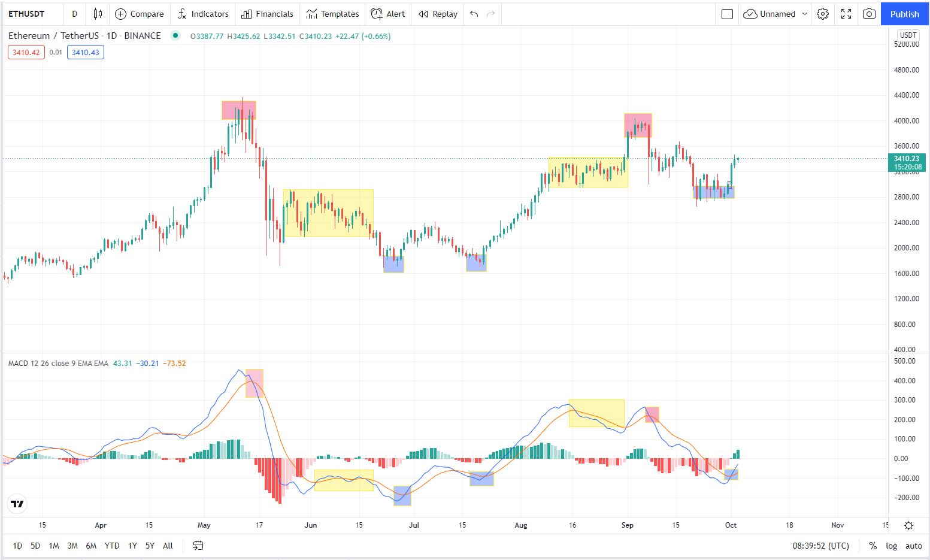Add a symbol with Compare
The width and height of the screenshot is (930, 560).
(x=139, y=14)
